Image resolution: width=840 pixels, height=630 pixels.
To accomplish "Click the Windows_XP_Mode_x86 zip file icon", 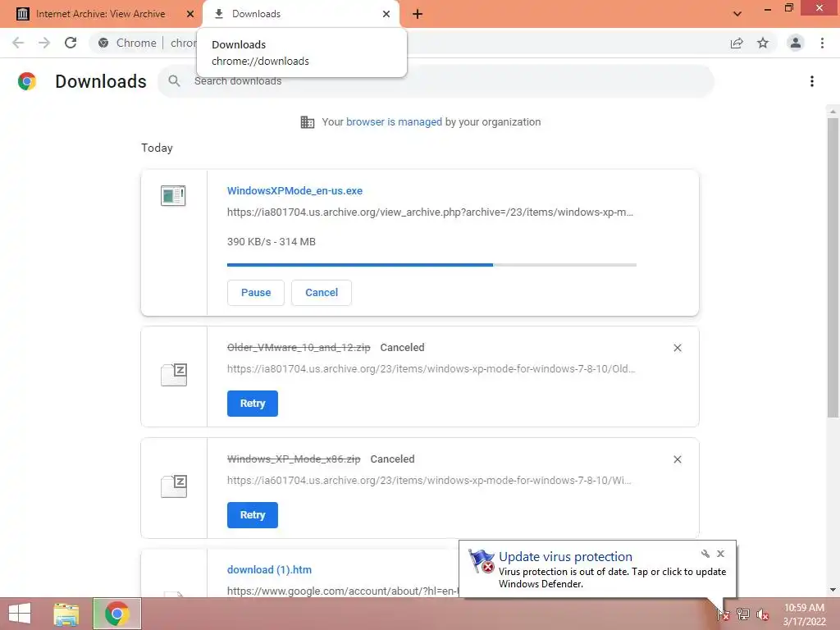I will (174, 486).
